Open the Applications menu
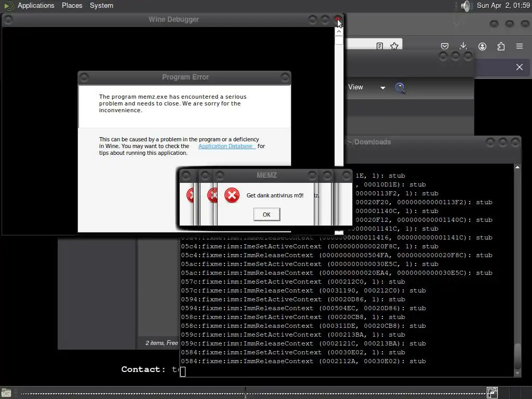Viewport: 532px width, 399px height. pos(36,5)
